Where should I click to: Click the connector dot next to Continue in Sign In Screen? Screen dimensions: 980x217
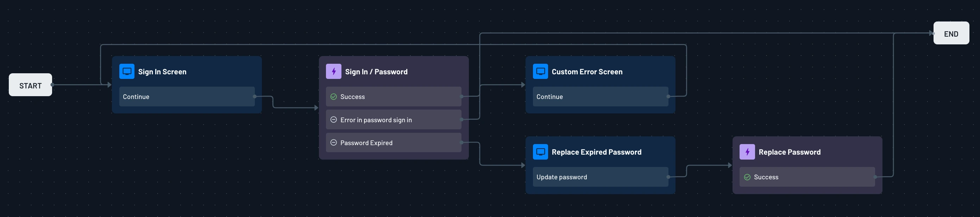pos(255,97)
